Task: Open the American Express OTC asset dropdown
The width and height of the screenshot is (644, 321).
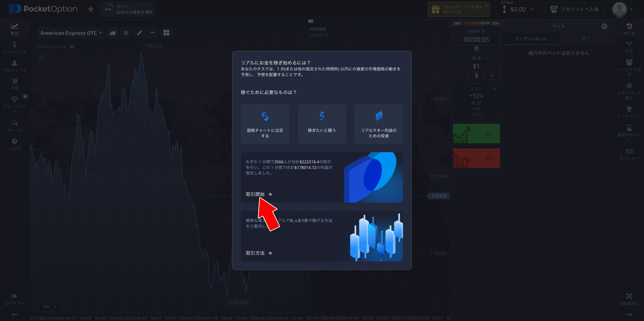Action: coord(70,33)
